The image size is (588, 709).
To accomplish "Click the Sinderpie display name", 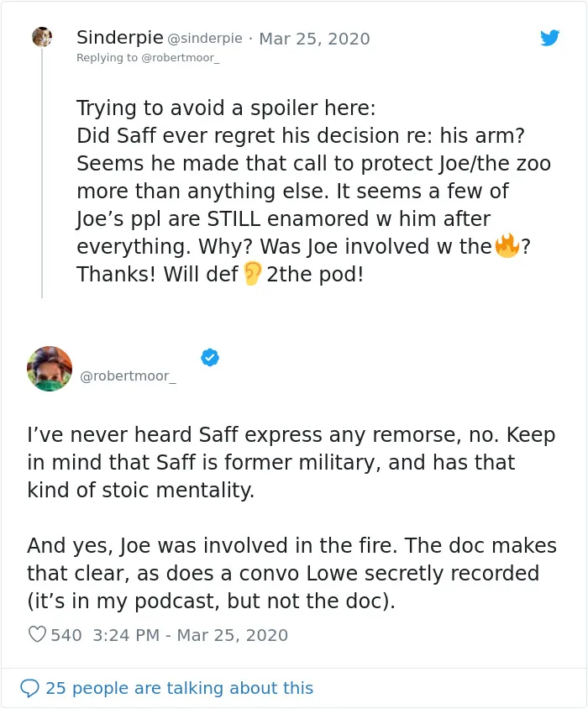I will (x=119, y=38).
